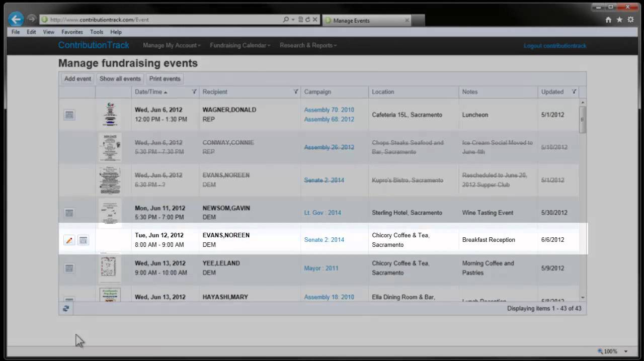The width and height of the screenshot is (644, 361).
Task: Open Assembly 18: 2010 campaign link
Action: [x=329, y=297]
